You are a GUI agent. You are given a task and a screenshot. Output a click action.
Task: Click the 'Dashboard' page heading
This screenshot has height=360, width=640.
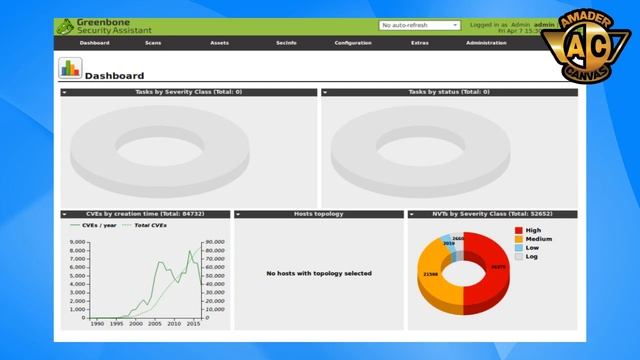pos(114,76)
